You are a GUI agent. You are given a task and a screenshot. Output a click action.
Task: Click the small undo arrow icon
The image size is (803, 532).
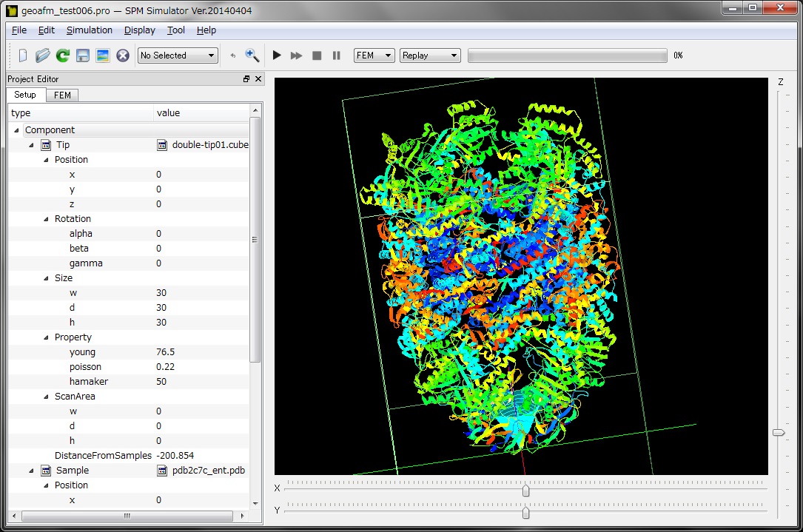[x=233, y=55]
